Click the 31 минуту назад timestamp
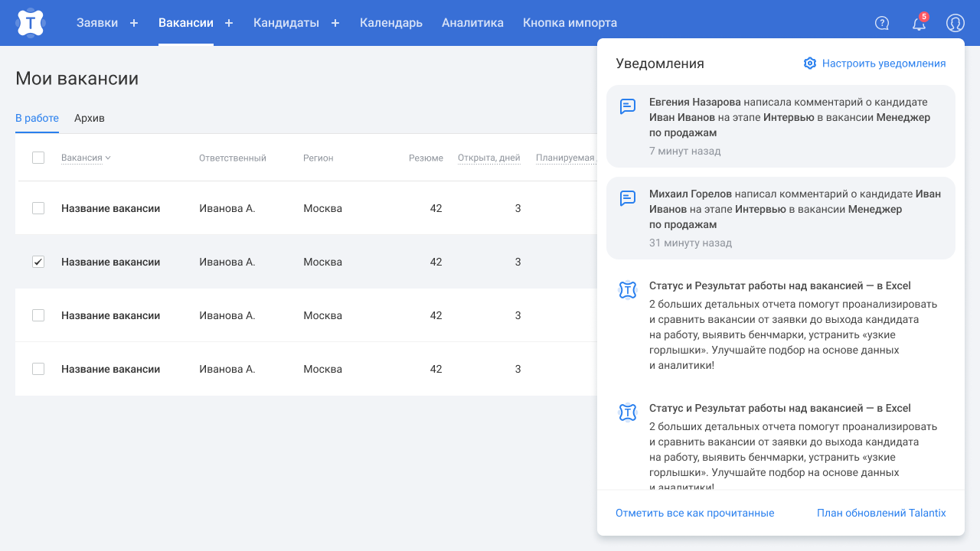The width and height of the screenshot is (980, 551). tap(691, 243)
